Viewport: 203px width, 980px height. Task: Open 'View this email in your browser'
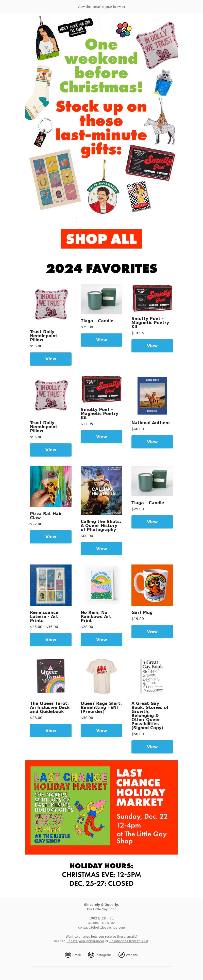[101, 7]
